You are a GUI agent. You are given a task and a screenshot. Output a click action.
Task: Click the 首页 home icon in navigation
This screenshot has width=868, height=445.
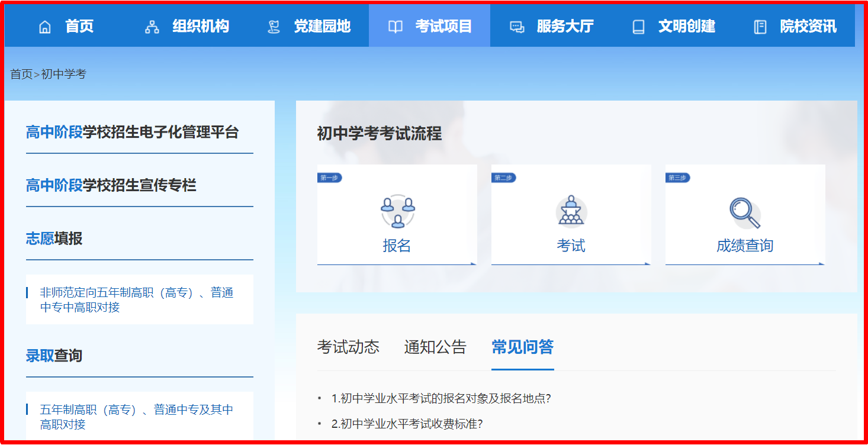coord(44,26)
